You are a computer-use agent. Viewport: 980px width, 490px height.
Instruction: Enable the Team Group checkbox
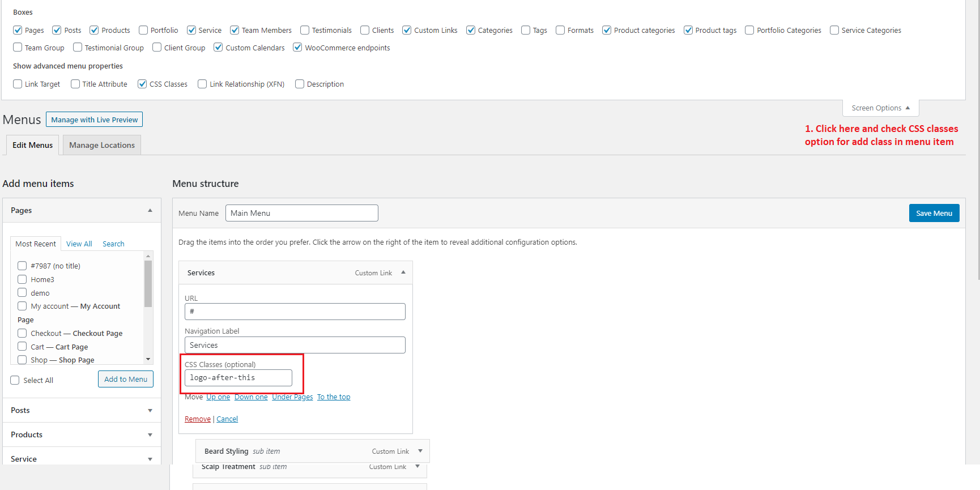click(x=18, y=48)
